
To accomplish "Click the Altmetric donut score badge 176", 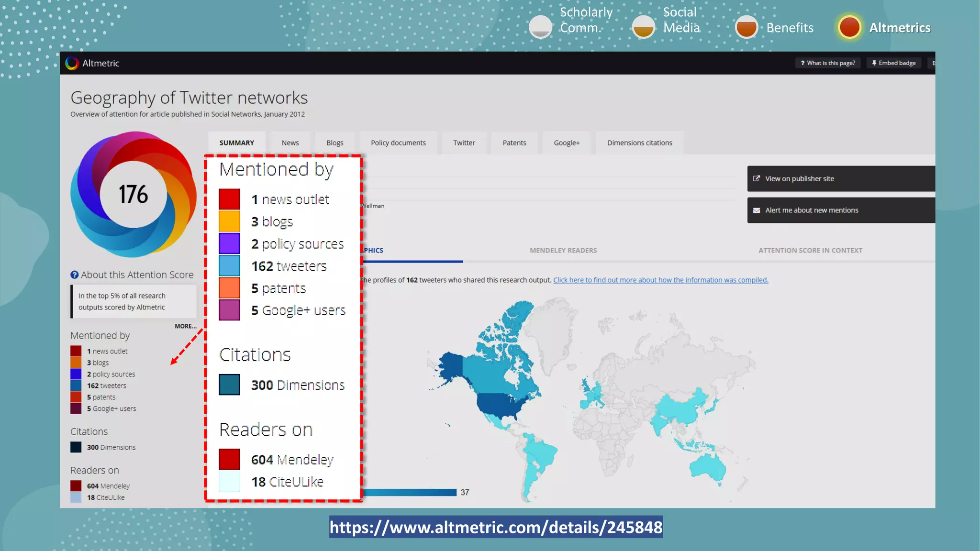I will point(134,194).
